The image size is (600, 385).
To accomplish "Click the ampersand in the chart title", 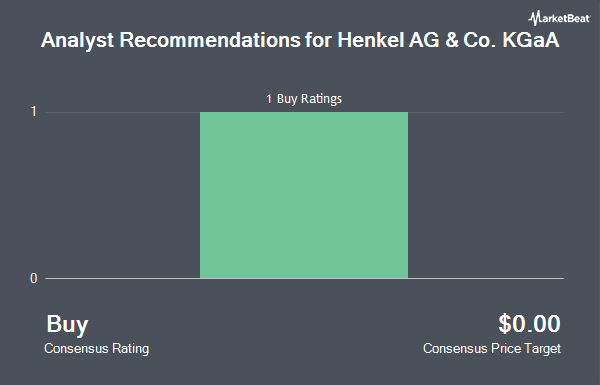I will click(x=452, y=40).
